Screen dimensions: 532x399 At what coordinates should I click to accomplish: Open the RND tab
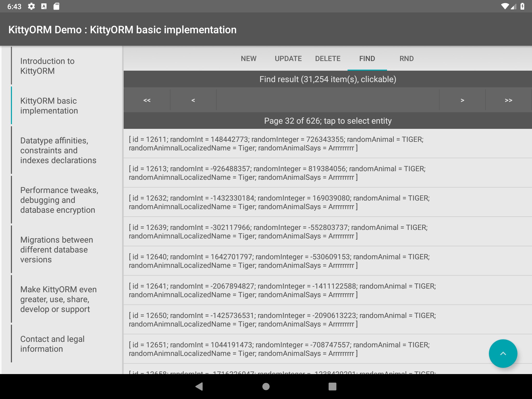(x=407, y=58)
